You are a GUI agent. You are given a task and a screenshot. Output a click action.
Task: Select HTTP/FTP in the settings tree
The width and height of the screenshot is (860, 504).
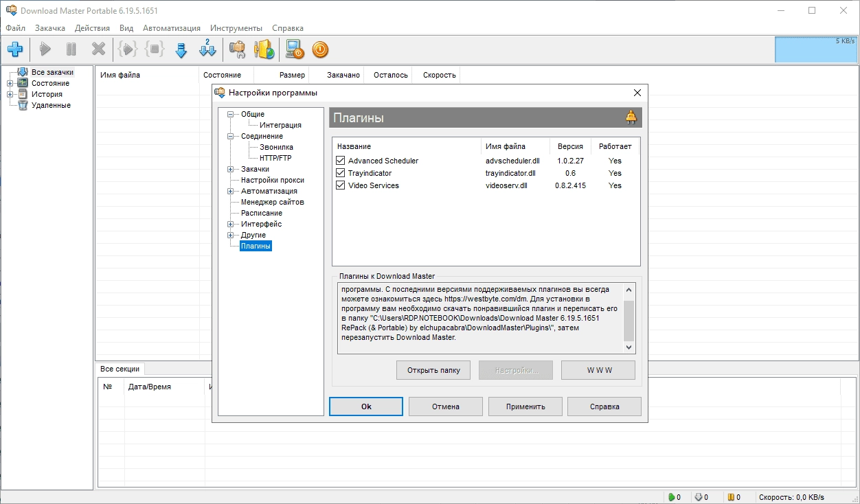pos(275,158)
